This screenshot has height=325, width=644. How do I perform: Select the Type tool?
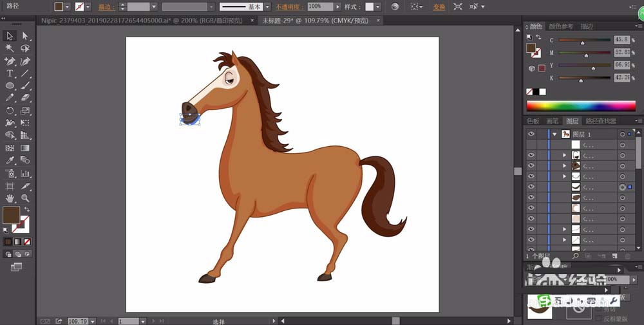(x=10, y=73)
